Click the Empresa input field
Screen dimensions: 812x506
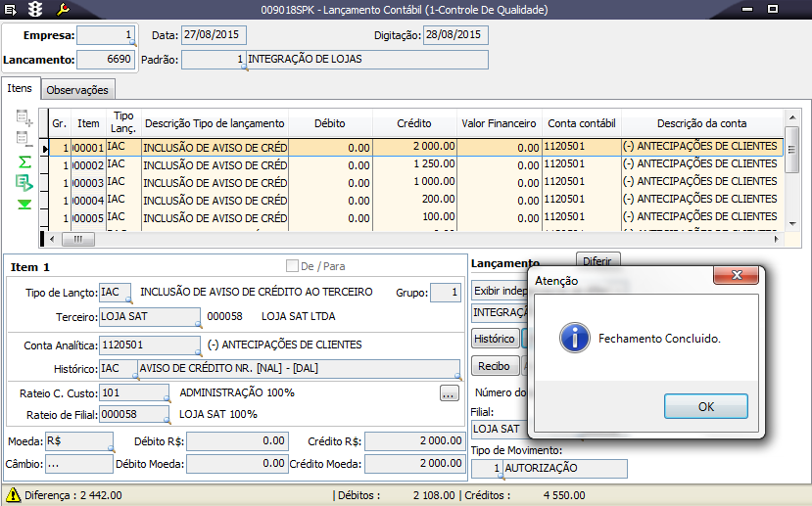[106, 35]
